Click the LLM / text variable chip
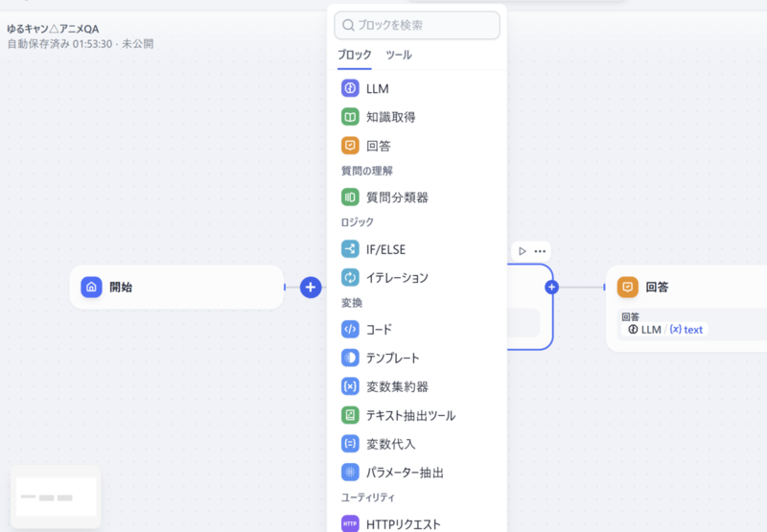This screenshot has width=767, height=532. (665, 330)
